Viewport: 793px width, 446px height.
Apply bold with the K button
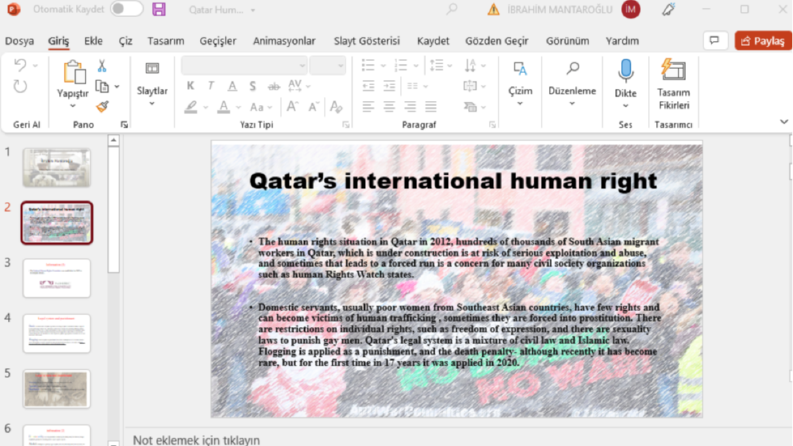pos(190,86)
